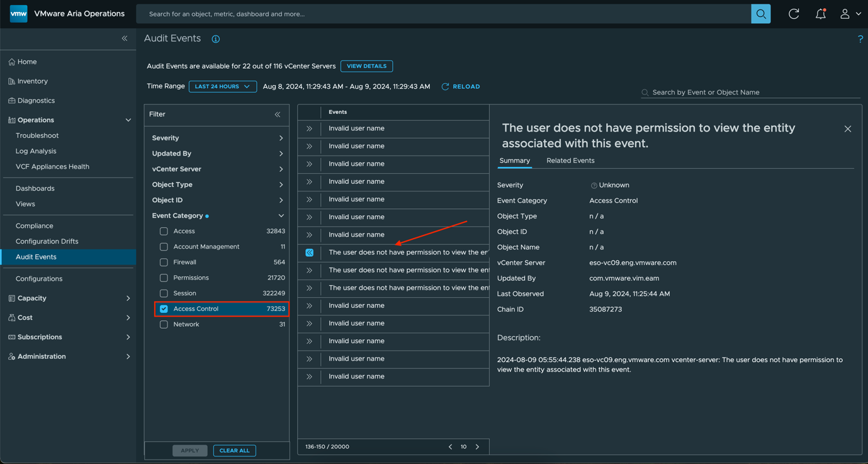The image size is (868, 464).
Task: Collapse the left navigation sidebar
Action: pyautogui.click(x=125, y=38)
